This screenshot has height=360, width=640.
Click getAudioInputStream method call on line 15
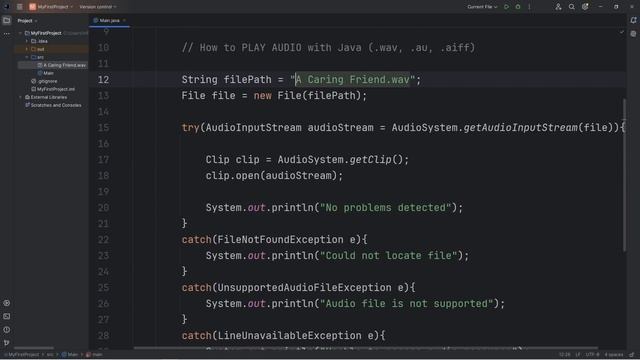(520, 128)
